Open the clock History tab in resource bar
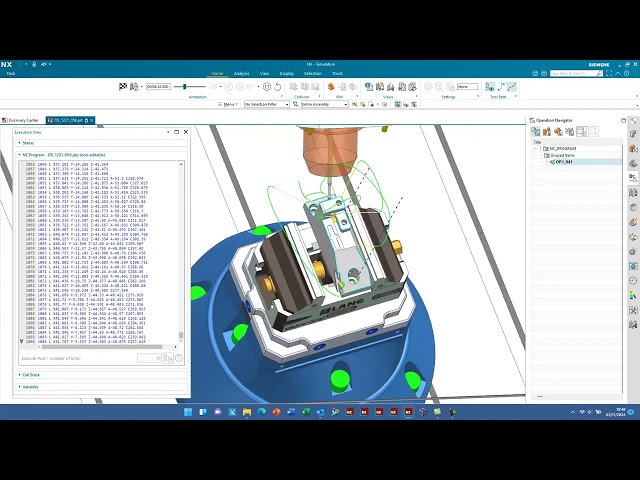Image resolution: width=640 pixels, height=480 pixels. (x=633, y=280)
